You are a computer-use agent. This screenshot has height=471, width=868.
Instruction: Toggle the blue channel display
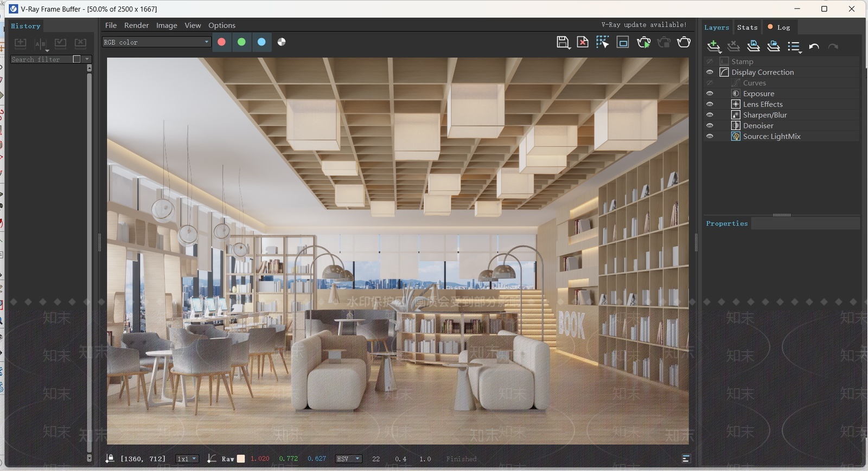(261, 42)
